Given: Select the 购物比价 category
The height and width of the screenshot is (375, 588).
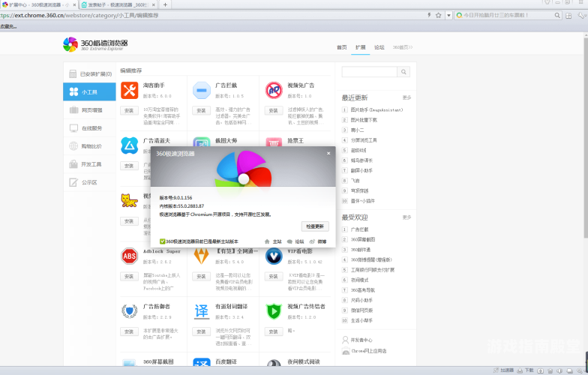Looking at the screenshot, I should (x=90, y=145).
